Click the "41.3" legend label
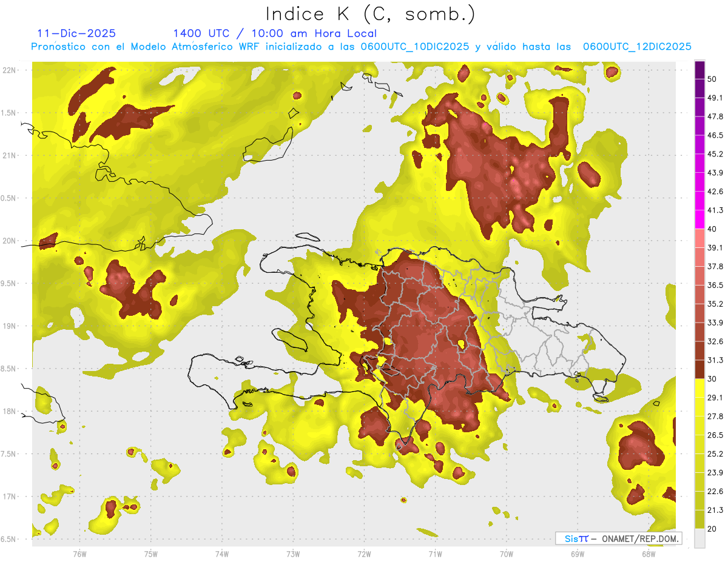Screen dimensions: 728x562 [x=715, y=210]
